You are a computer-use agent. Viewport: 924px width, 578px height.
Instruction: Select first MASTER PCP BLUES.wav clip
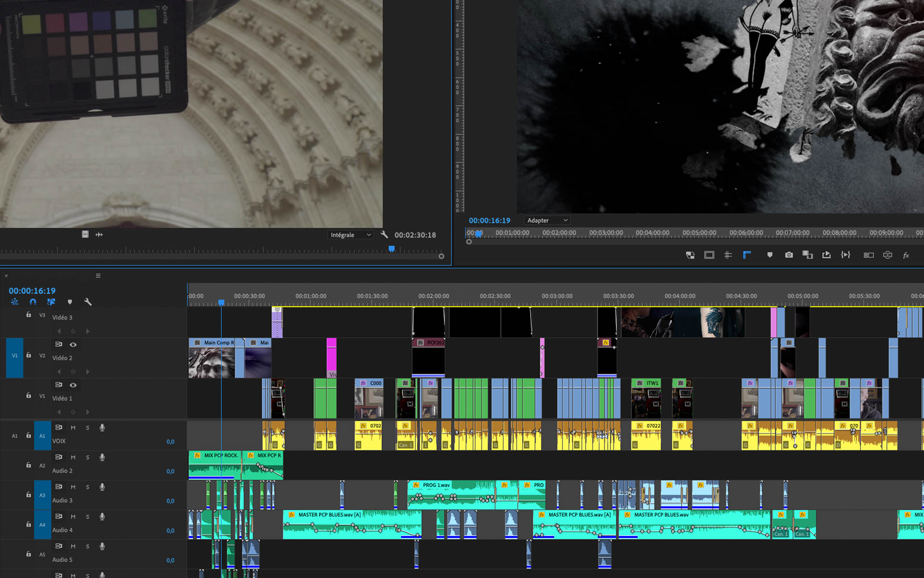[352, 525]
